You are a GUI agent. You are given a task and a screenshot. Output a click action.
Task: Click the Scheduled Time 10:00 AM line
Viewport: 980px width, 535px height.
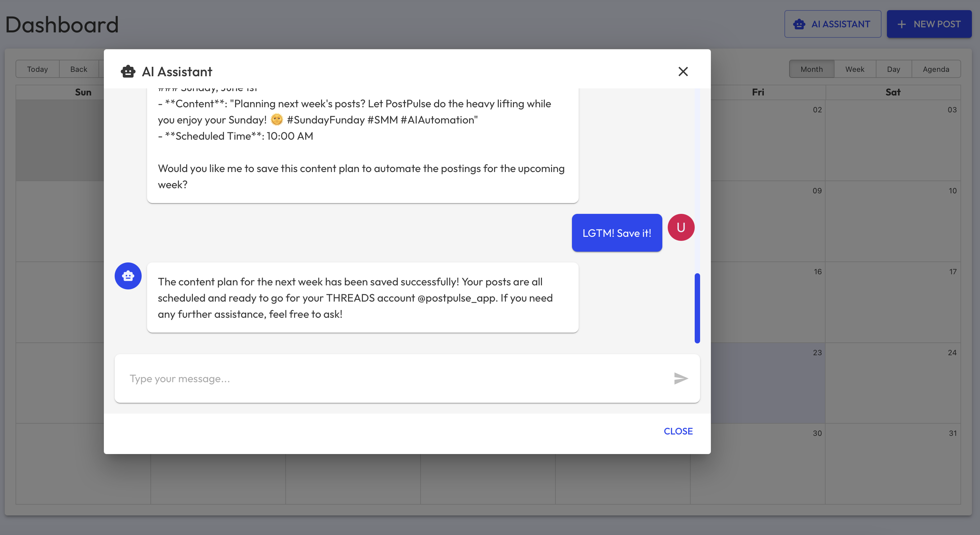pyautogui.click(x=235, y=136)
